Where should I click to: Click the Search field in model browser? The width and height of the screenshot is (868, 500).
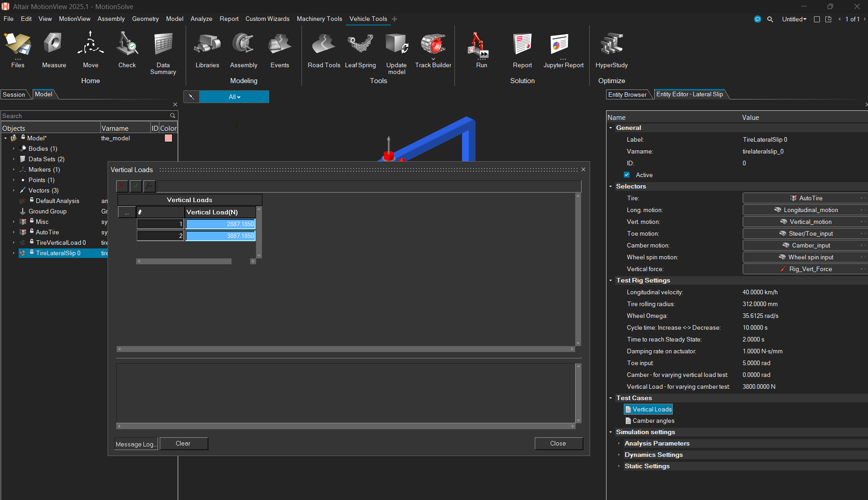pyautogui.click(x=85, y=116)
